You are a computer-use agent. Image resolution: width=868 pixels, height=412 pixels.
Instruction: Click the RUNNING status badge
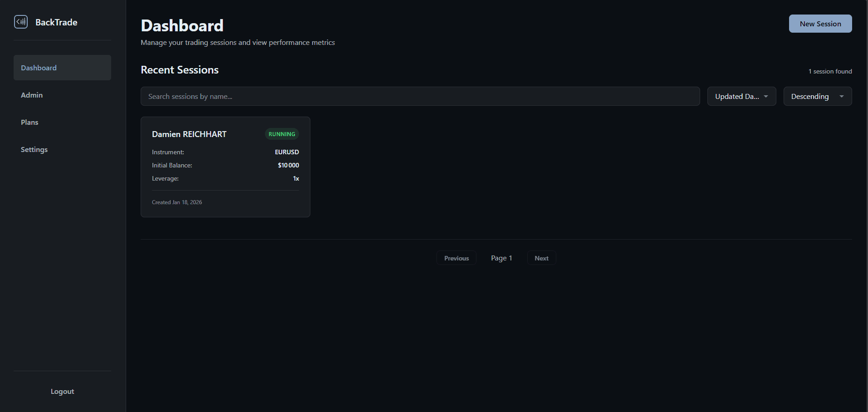(x=282, y=134)
